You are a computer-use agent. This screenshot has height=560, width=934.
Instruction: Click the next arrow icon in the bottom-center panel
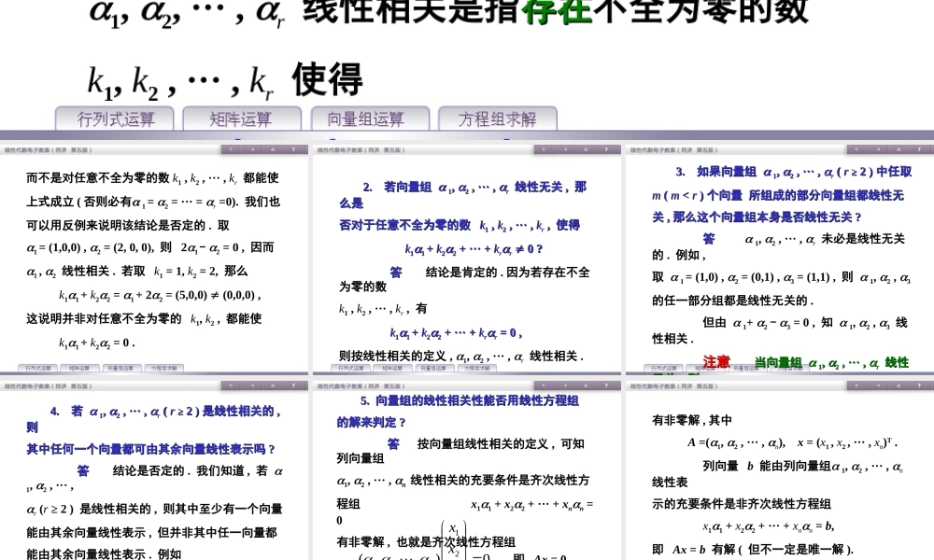pyautogui.click(x=565, y=385)
